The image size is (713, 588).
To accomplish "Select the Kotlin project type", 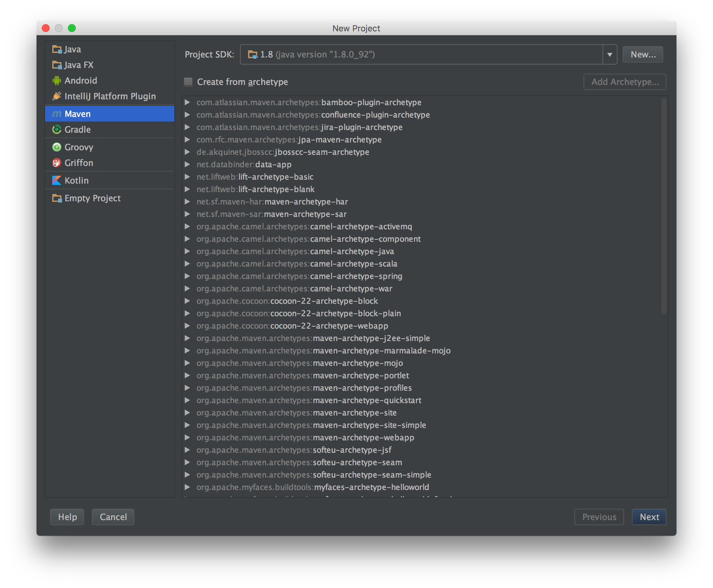I will 110,181.
